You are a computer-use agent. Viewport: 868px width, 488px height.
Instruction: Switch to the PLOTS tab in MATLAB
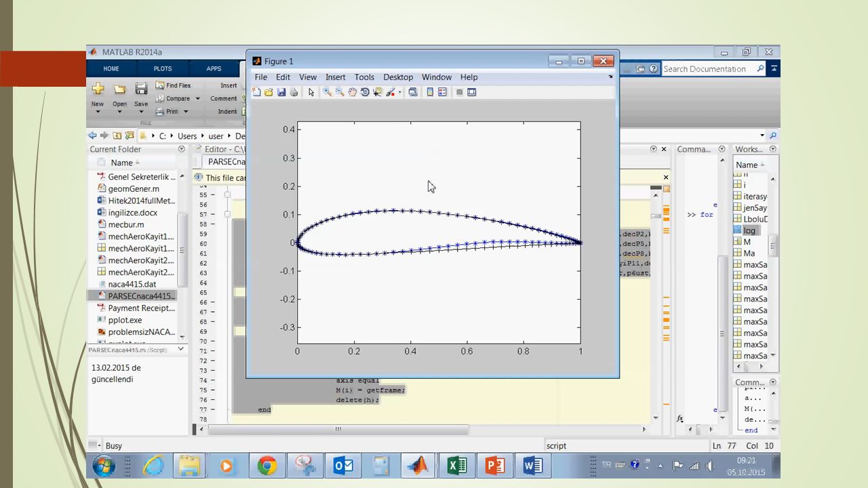click(163, 68)
